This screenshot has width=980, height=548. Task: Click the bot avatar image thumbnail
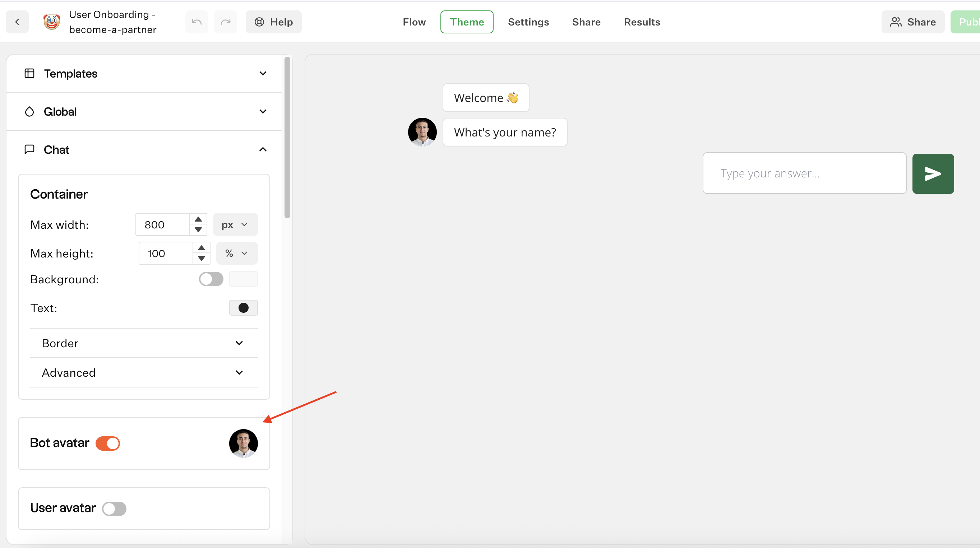pos(243,443)
